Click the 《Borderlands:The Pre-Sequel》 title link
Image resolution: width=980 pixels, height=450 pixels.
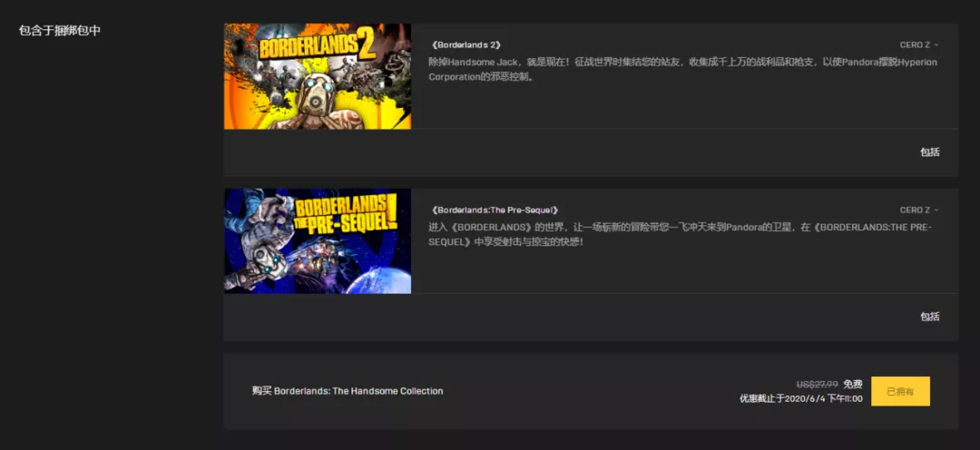click(x=494, y=210)
